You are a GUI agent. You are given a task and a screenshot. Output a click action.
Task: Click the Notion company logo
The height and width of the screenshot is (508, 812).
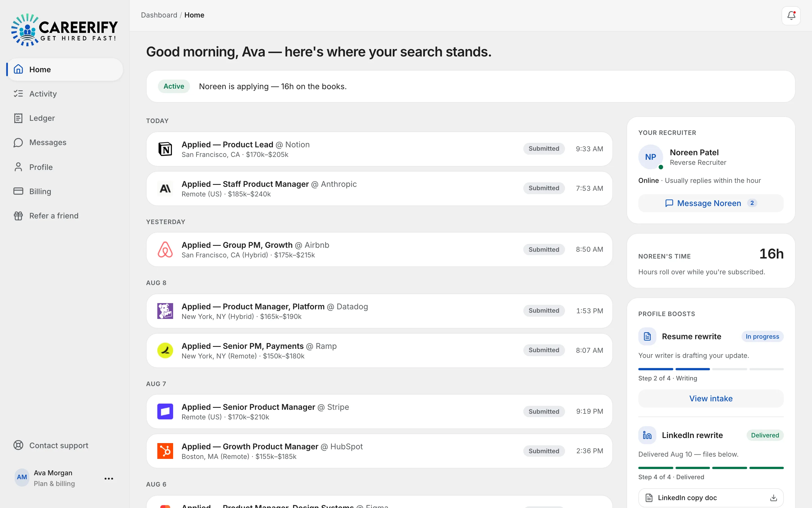tap(165, 149)
